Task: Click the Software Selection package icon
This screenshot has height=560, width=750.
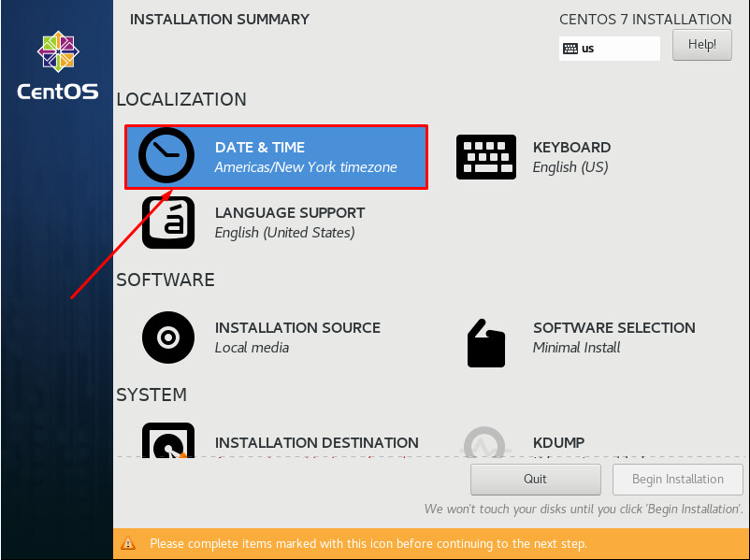Action: (486, 343)
